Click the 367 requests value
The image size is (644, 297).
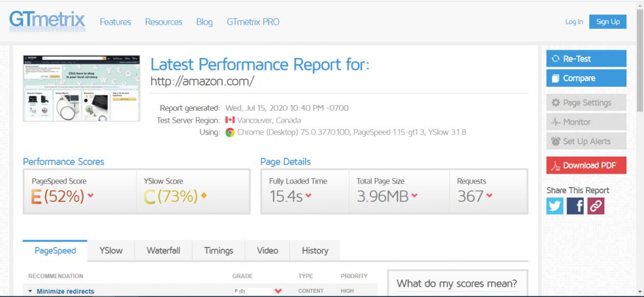click(470, 196)
